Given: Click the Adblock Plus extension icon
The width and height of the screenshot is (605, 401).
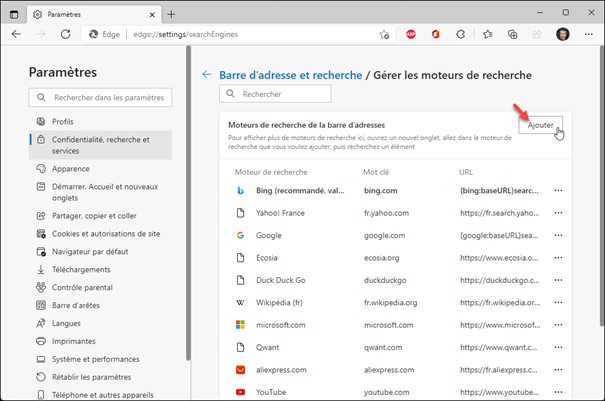Looking at the screenshot, I should coord(411,33).
